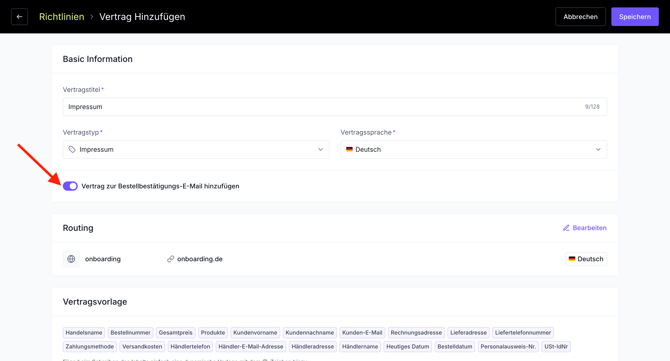Image resolution: width=670 pixels, height=361 pixels.
Task: Insert the Kunden-E-Mail variable tag
Action: tap(362, 333)
